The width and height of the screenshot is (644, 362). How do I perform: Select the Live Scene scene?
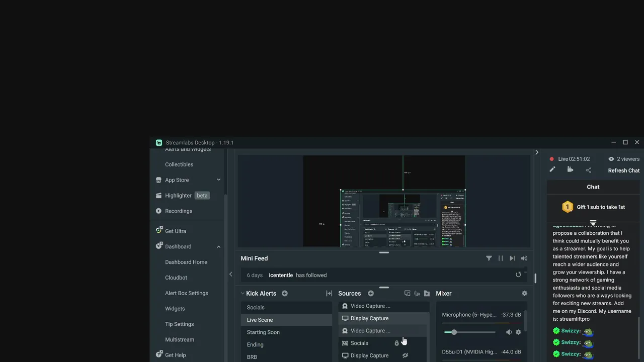[x=286, y=320]
